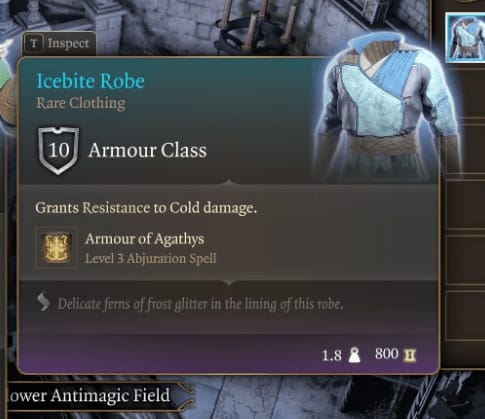Click the Delicate ferns of frost description
The height and width of the screenshot is (419, 485).
pos(200,304)
